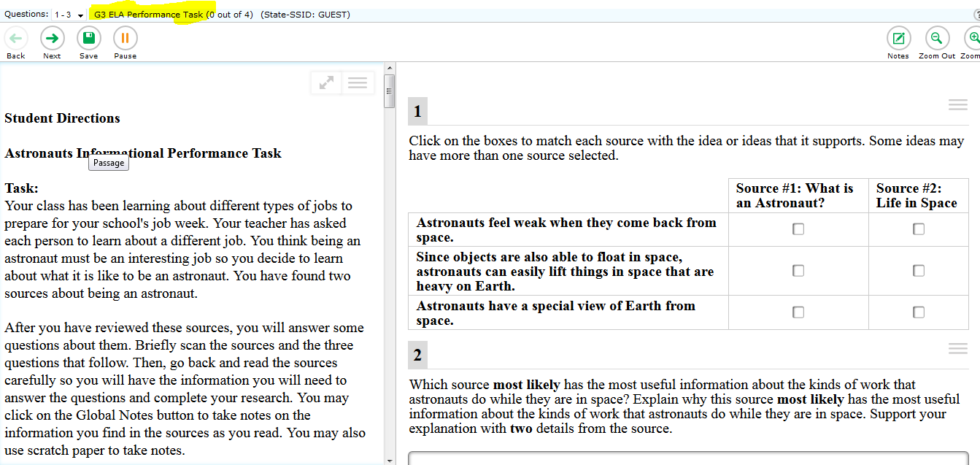Advance to the next question
The height and width of the screenshot is (465, 980).
coord(52,37)
